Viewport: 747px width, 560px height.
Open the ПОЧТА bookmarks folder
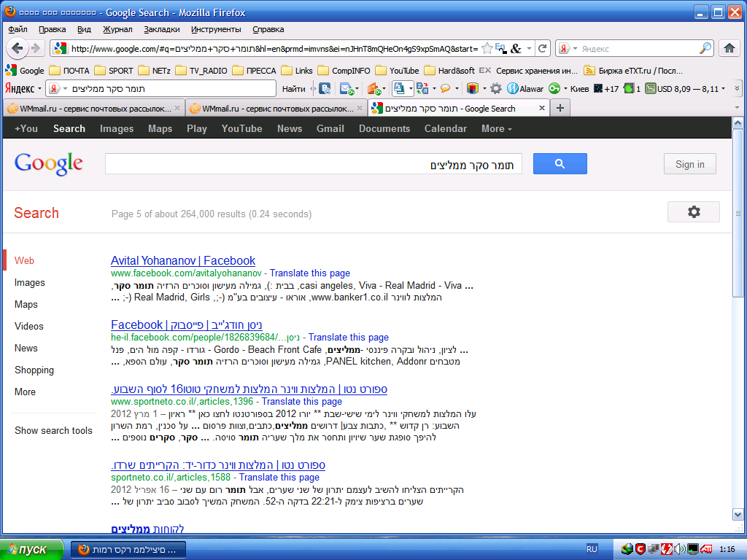coord(69,71)
